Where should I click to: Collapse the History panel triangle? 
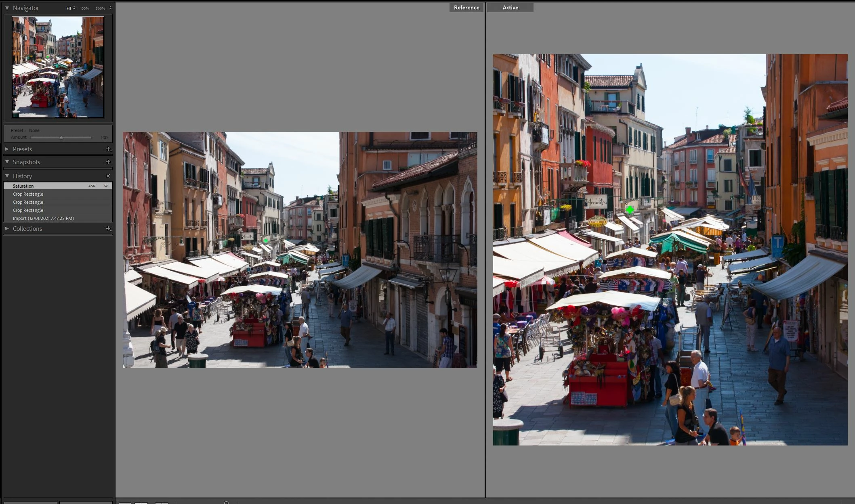click(7, 176)
